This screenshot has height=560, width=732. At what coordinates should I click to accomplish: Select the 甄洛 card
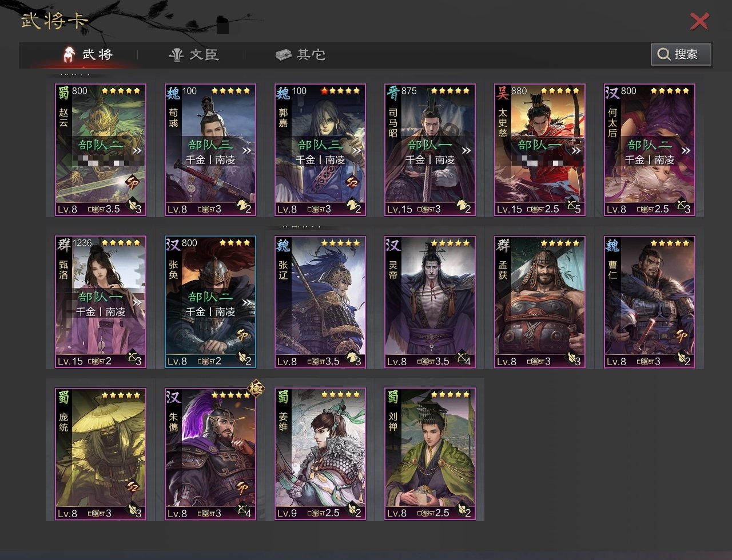(x=101, y=302)
